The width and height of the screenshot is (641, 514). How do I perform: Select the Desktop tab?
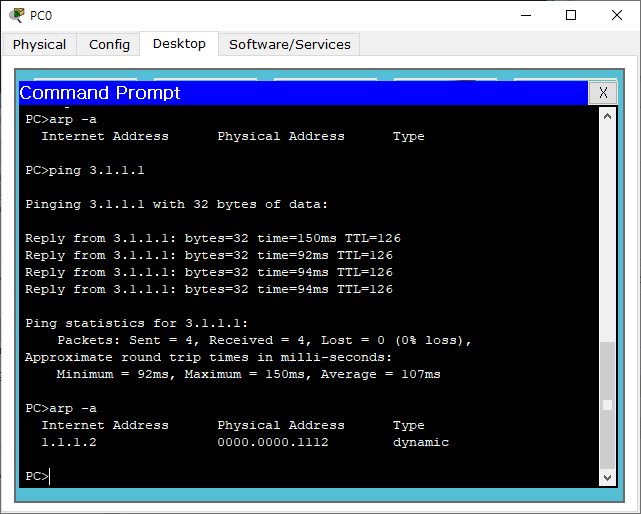pyautogui.click(x=179, y=43)
